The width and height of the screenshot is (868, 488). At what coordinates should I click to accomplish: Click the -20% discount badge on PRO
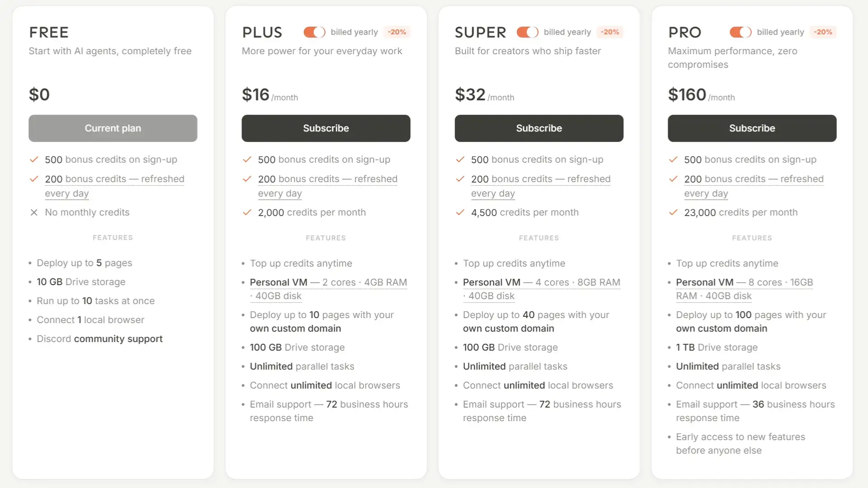(823, 32)
